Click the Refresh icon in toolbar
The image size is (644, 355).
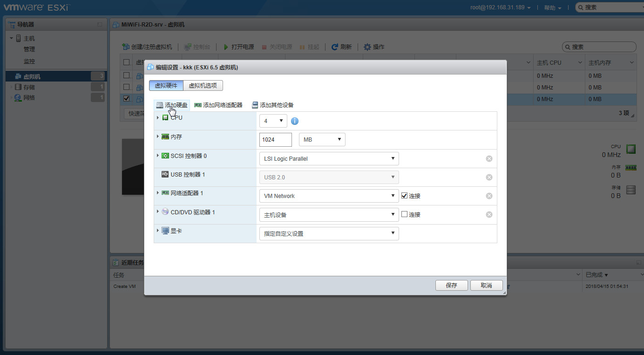[x=335, y=47]
